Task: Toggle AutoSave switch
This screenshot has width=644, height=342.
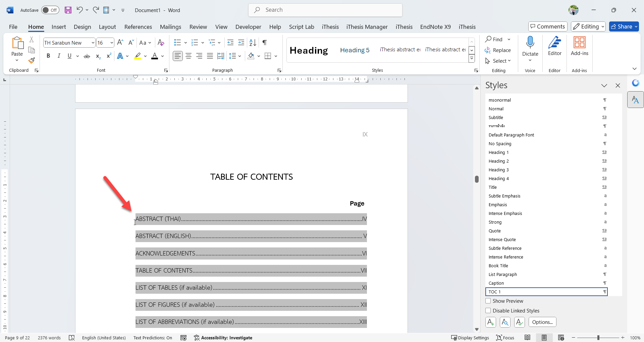Action: click(x=50, y=10)
